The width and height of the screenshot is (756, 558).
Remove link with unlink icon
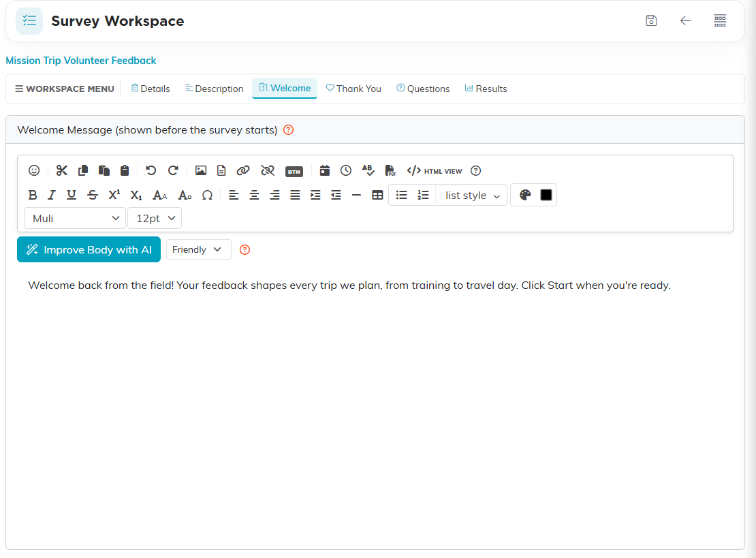coord(268,170)
